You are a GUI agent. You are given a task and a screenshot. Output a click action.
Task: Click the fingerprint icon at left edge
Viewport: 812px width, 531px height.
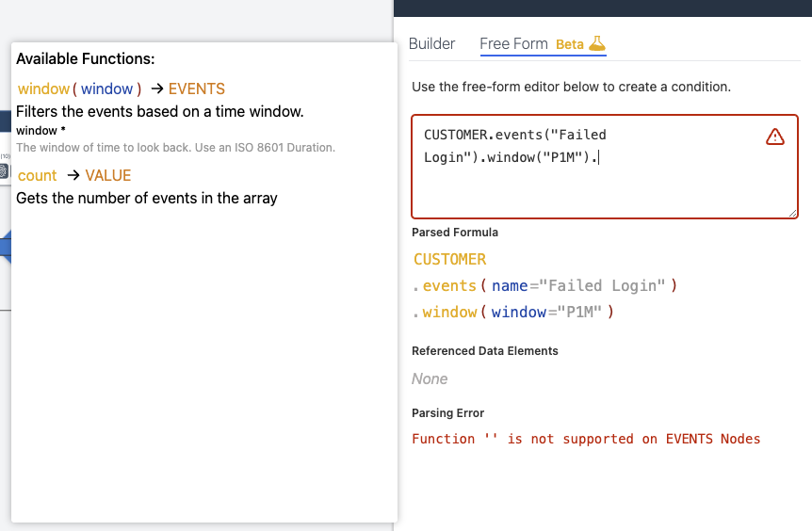click(x=4, y=170)
